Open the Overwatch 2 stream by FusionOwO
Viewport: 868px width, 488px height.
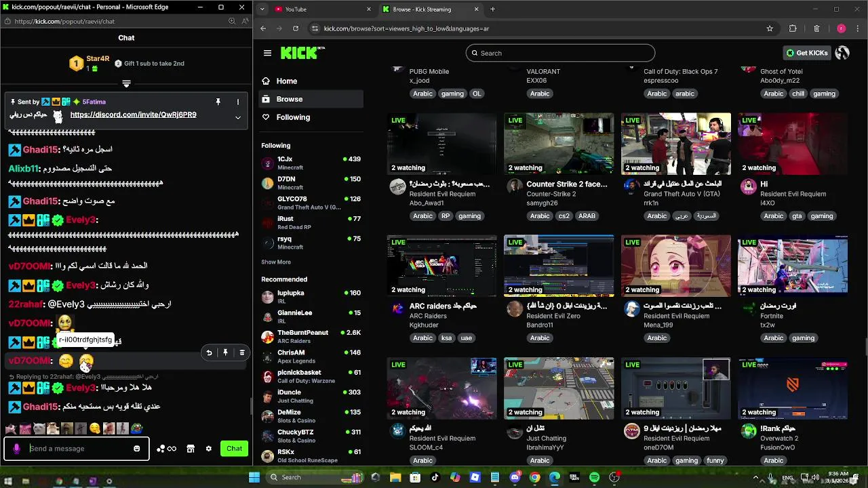click(x=793, y=388)
